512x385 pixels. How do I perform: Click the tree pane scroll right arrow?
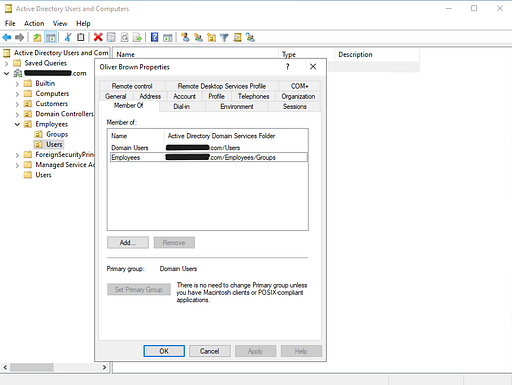(104, 367)
